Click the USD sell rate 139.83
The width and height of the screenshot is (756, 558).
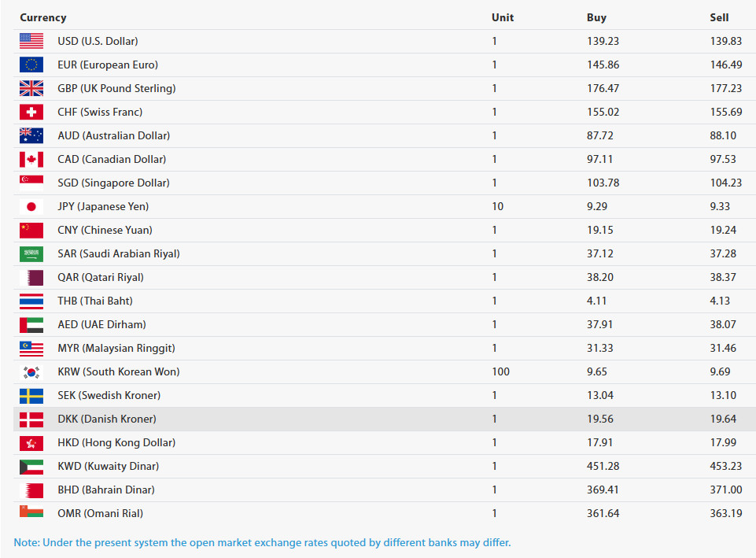(x=725, y=41)
